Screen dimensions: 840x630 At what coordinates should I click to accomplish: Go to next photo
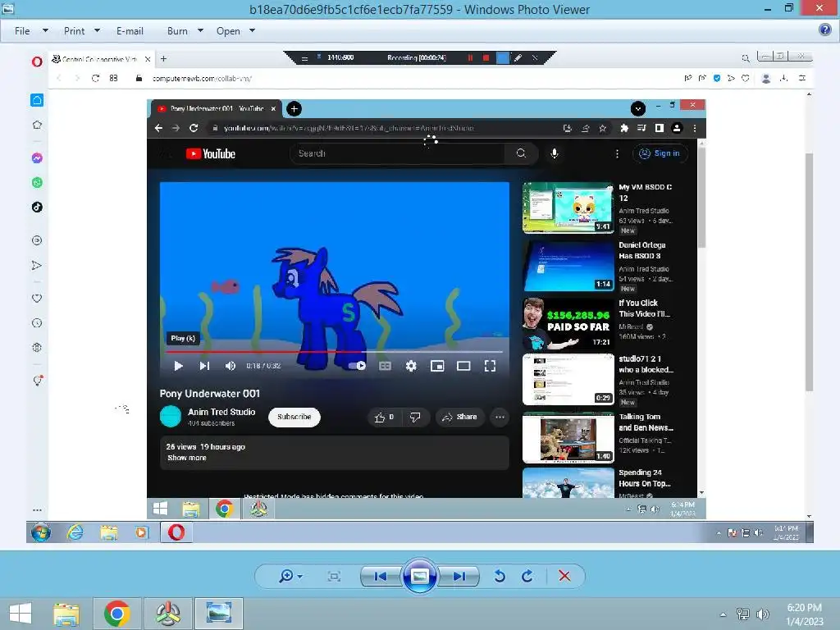pos(459,576)
